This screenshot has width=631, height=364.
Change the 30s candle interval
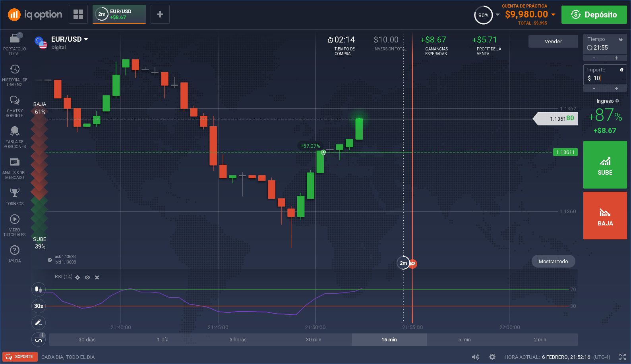click(x=39, y=306)
